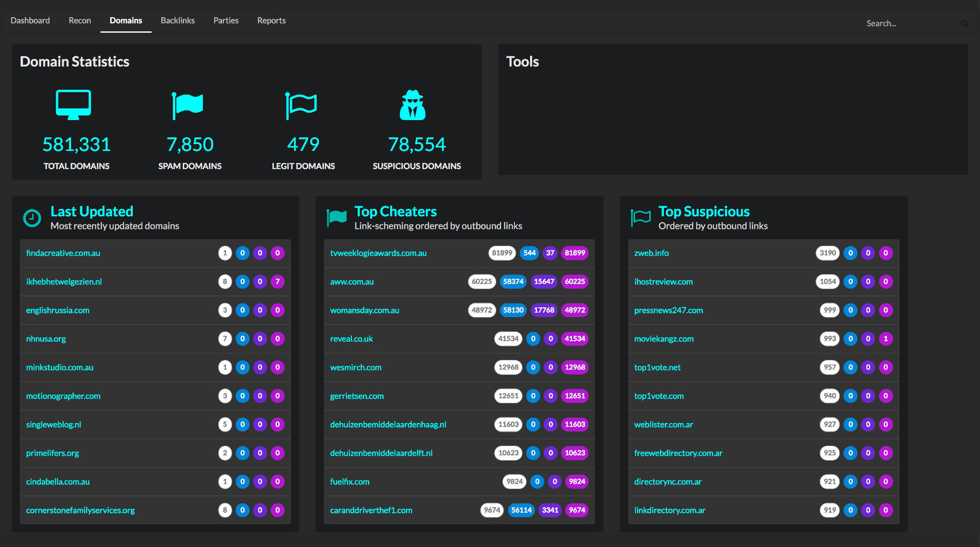
Task: Focus the Search input field
Action: [x=911, y=24]
